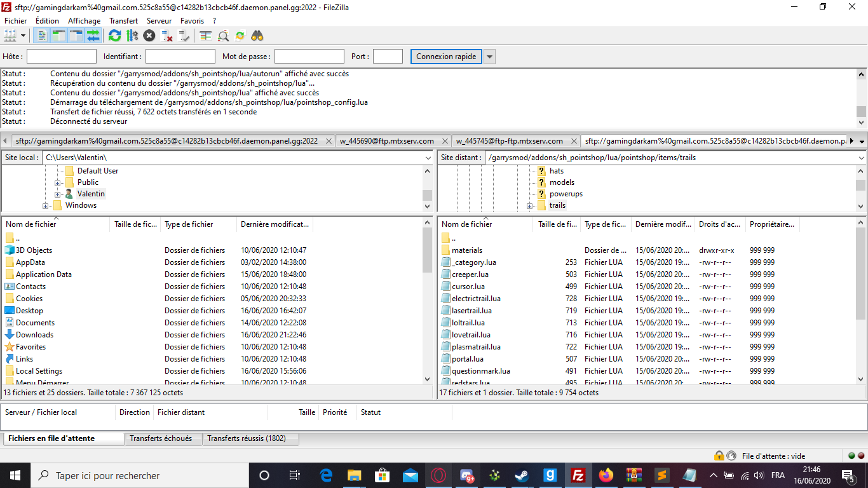Open the Site Manager dropdown arrow

pos(24,36)
